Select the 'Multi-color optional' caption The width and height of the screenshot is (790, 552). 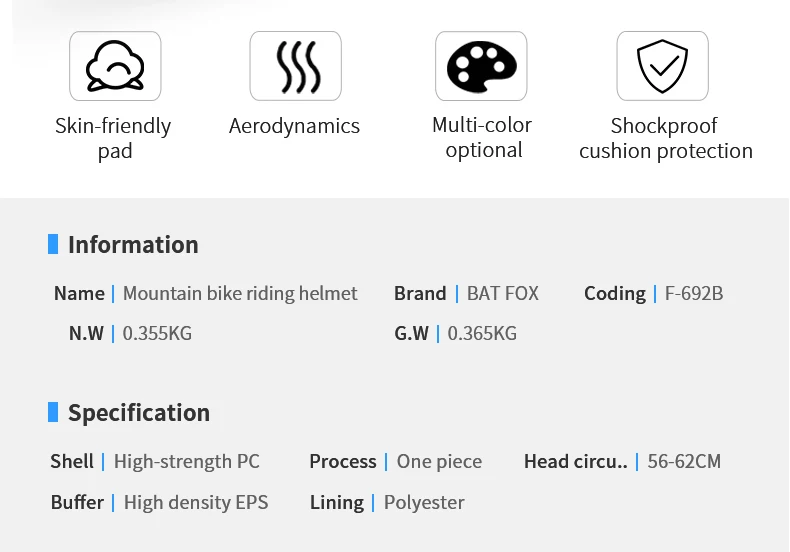pyautogui.click(x=482, y=137)
